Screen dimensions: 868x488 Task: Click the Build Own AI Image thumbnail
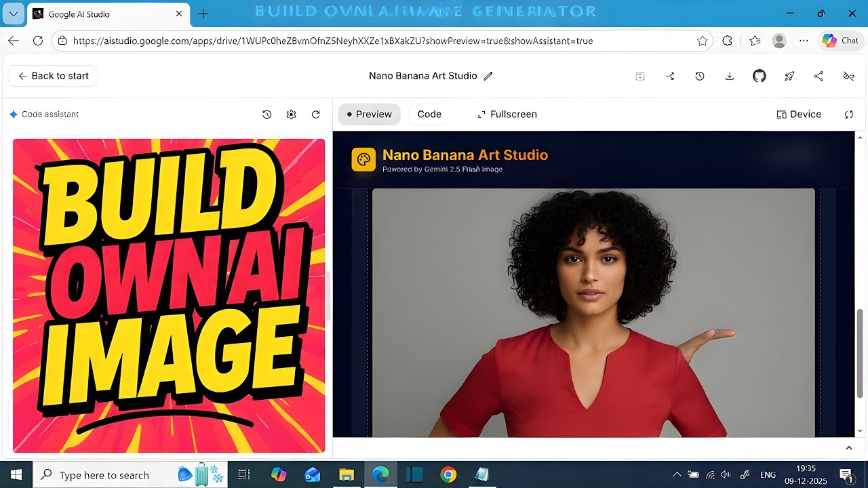[169, 296]
